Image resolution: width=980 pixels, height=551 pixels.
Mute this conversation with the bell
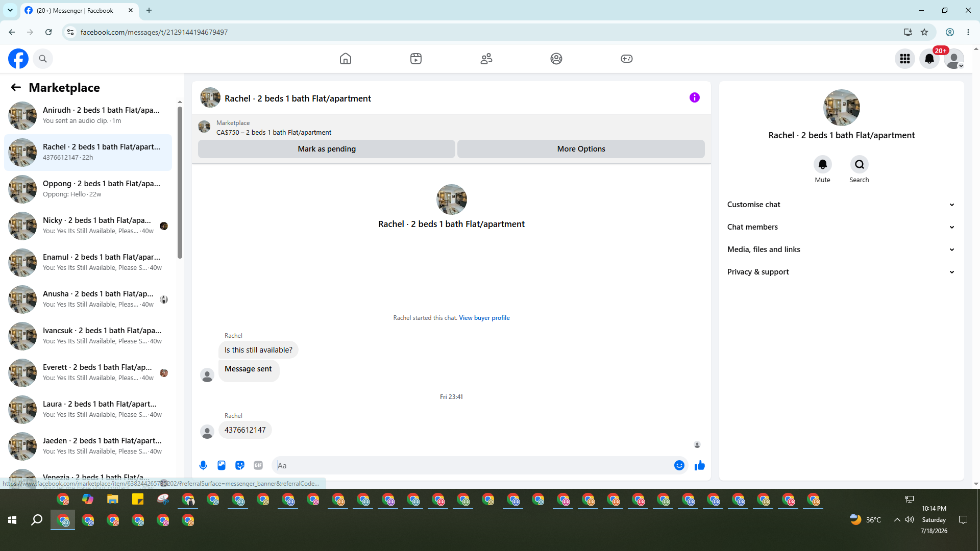click(x=823, y=164)
